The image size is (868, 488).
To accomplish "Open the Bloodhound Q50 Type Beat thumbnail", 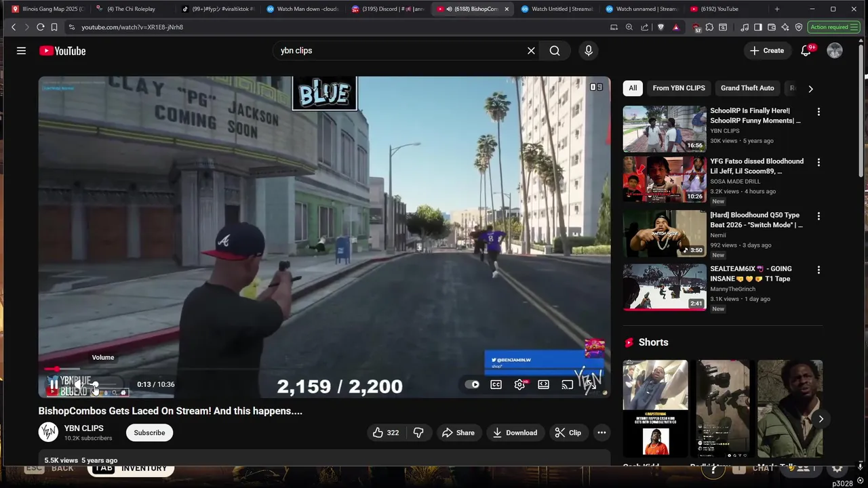I will click(665, 233).
